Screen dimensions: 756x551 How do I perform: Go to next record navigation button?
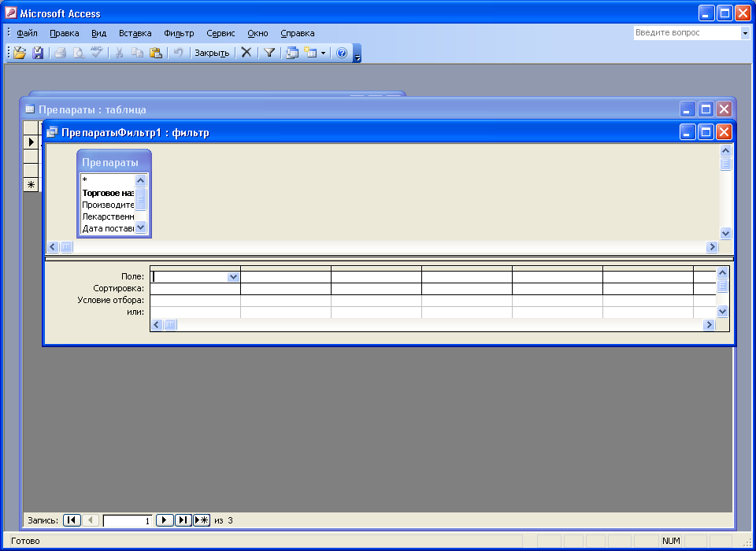pos(165,520)
